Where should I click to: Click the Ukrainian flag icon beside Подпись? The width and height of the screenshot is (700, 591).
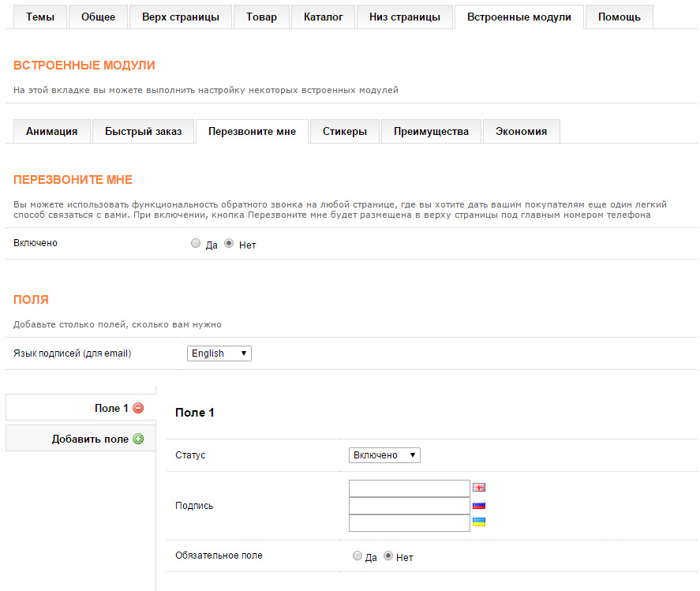coord(478,522)
